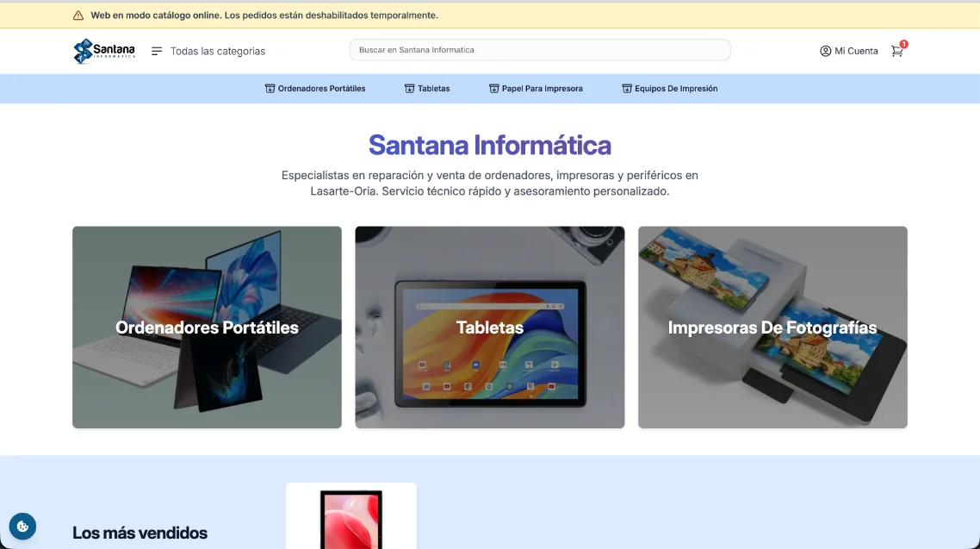Open the Impresoras De Fotografías category card
980x549 pixels.
pos(772,327)
